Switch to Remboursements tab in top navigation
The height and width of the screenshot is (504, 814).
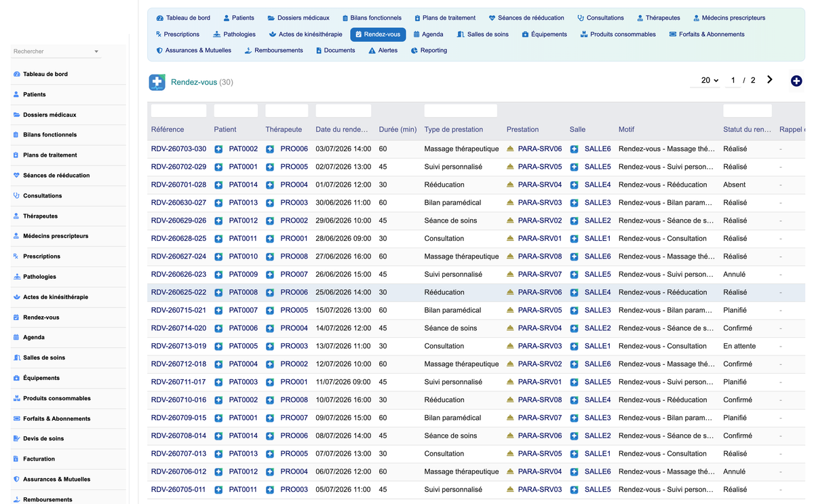(273, 50)
